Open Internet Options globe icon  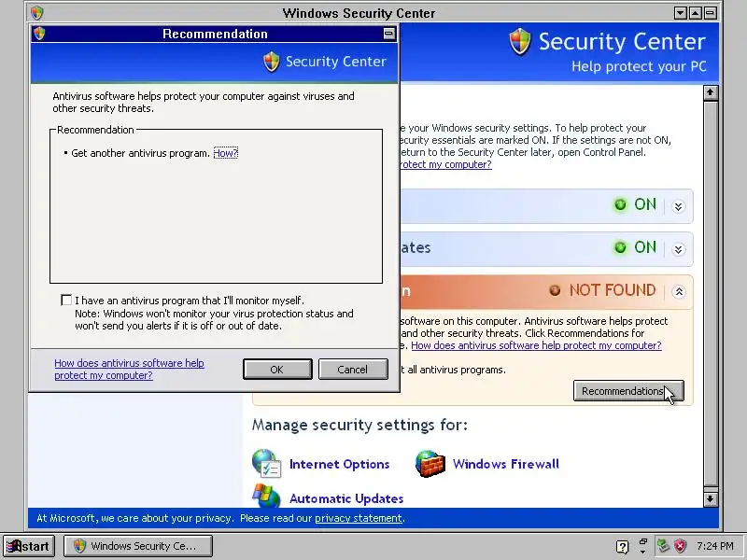267,463
